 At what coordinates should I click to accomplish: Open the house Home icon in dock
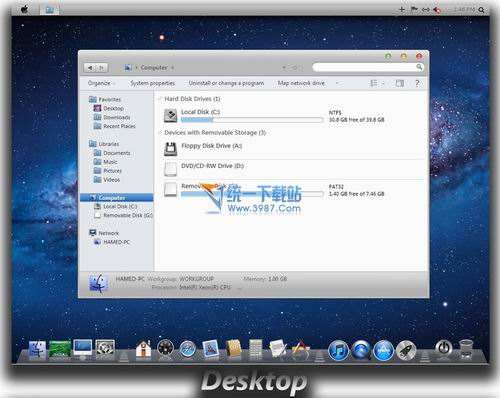pos(143,350)
